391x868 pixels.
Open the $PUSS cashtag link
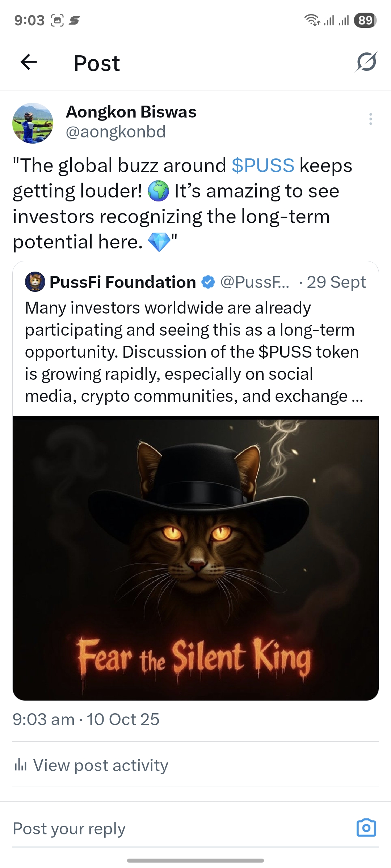pyautogui.click(x=263, y=166)
